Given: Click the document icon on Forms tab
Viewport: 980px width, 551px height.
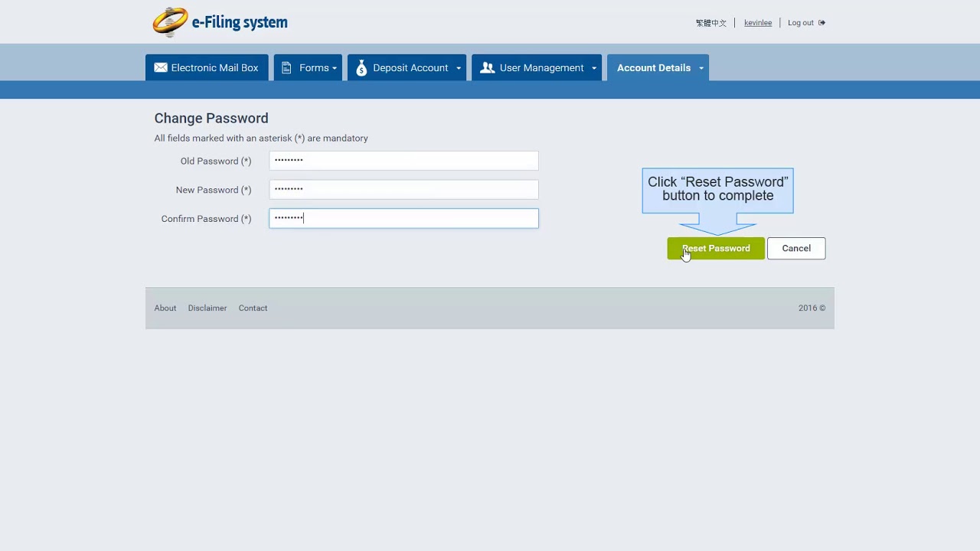Looking at the screenshot, I should (x=286, y=67).
